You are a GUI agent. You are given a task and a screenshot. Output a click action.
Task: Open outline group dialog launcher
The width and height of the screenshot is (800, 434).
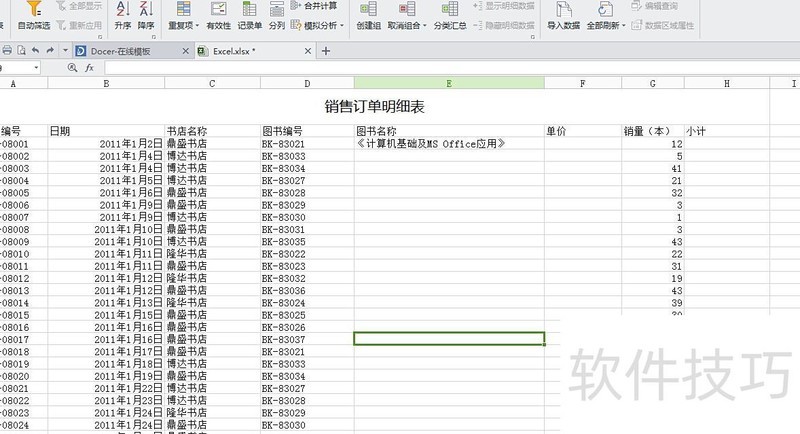[x=533, y=37]
